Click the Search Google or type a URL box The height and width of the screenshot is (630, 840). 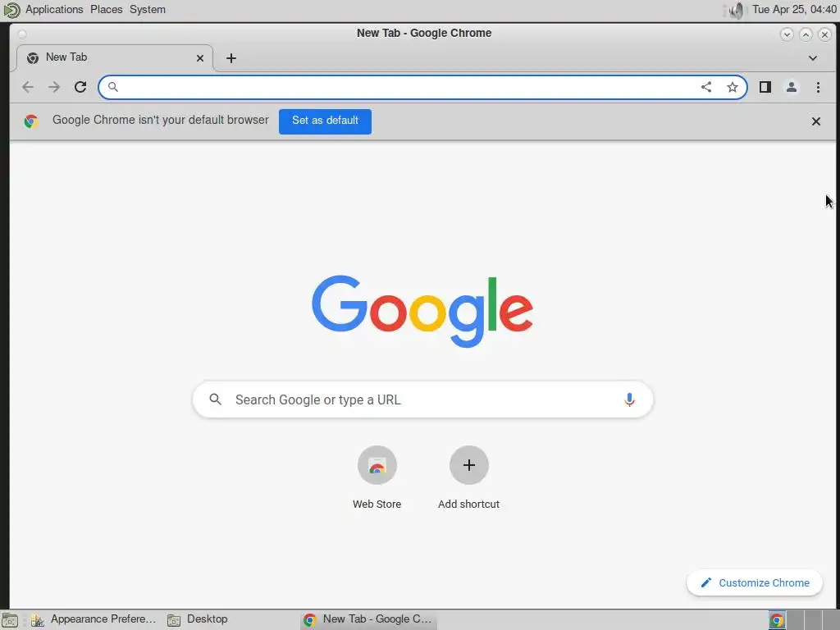click(x=422, y=399)
